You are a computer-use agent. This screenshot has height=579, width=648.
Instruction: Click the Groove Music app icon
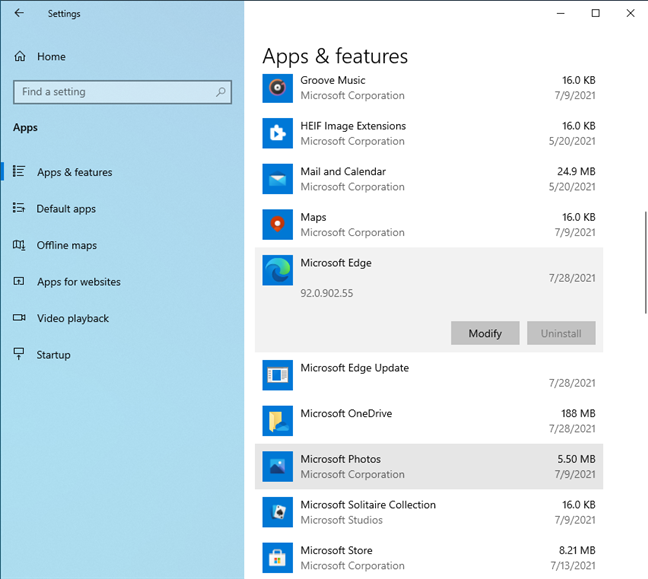tap(277, 88)
